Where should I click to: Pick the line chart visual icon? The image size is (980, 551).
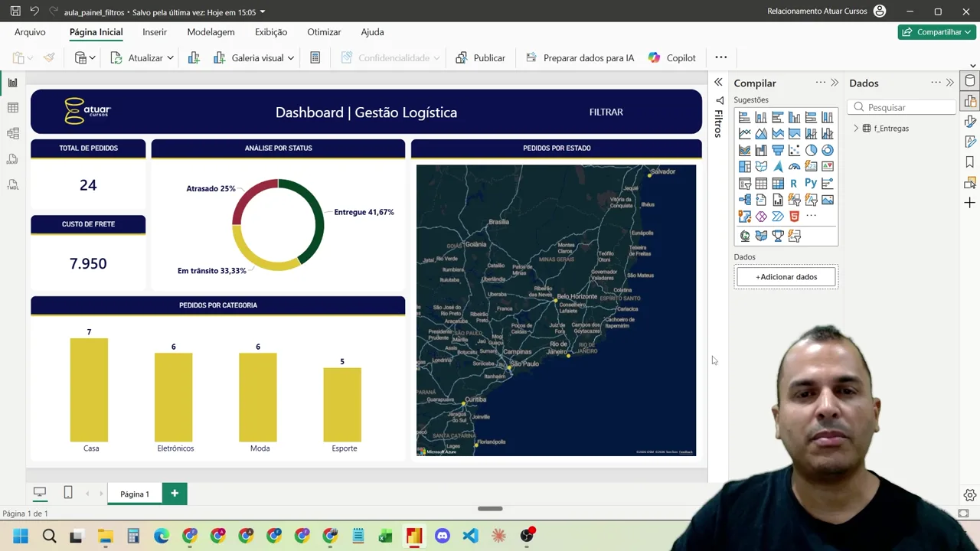(x=744, y=133)
